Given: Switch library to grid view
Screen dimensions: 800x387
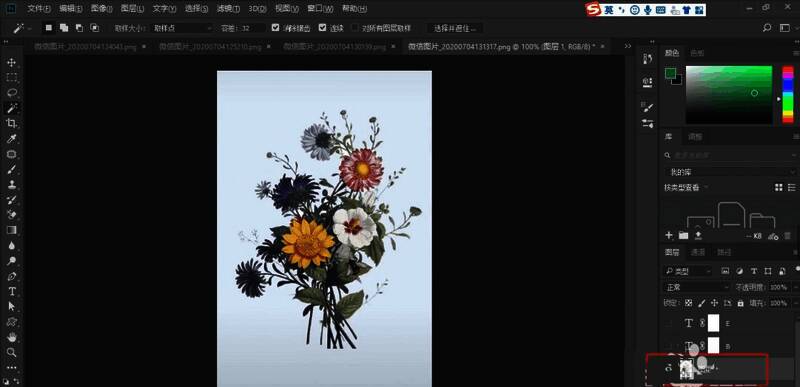Looking at the screenshot, I should pos(779,188).
